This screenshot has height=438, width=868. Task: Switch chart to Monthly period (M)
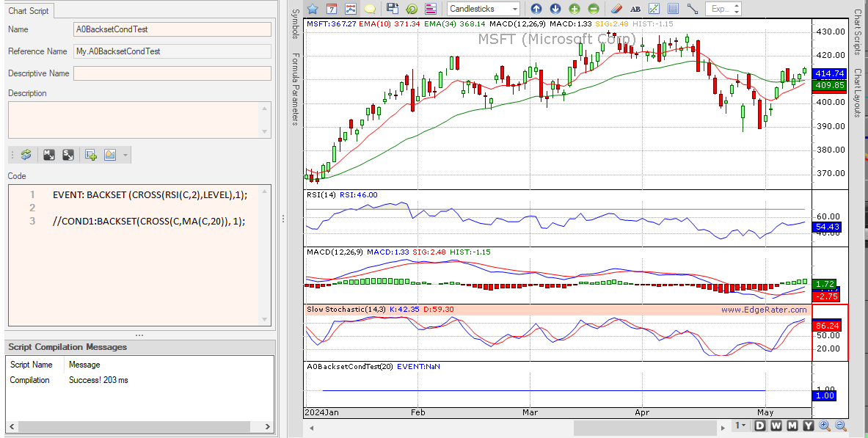click(792, 426)
